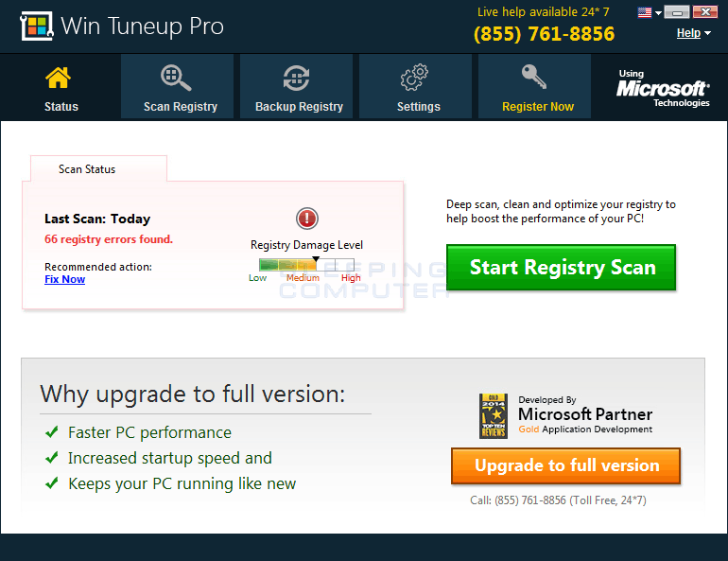Click '66 registry errors found.' text
Image resolution: width=728 pixels, height=561 pixels.
pyautogui.click(x=109, y=239)
